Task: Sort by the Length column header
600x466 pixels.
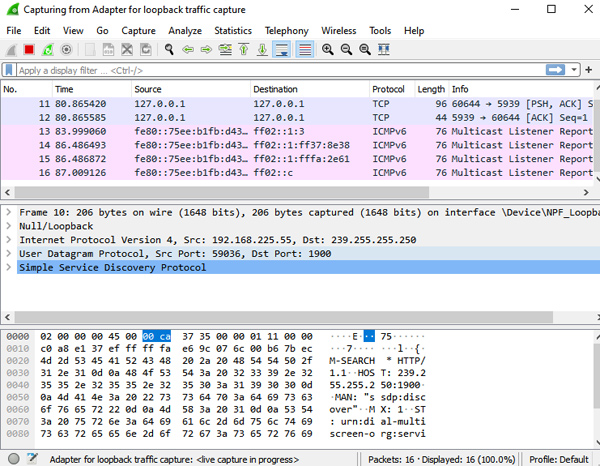Action: [432, 90]
